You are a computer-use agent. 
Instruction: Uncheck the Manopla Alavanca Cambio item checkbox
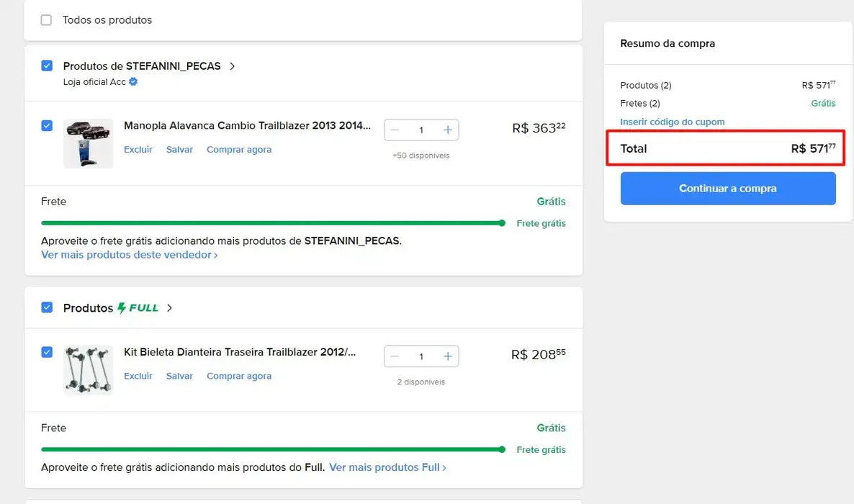click(x=47, y=126)
